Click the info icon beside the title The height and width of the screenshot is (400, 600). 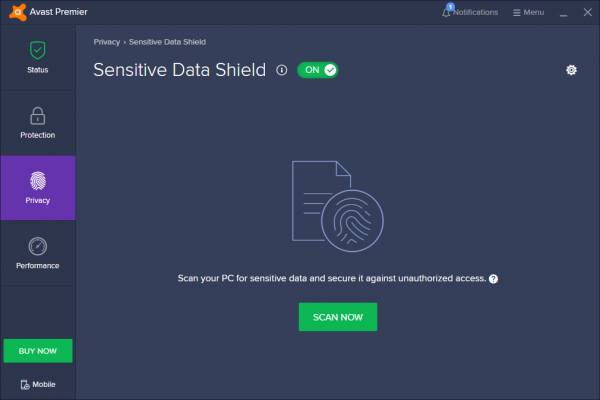281,70
